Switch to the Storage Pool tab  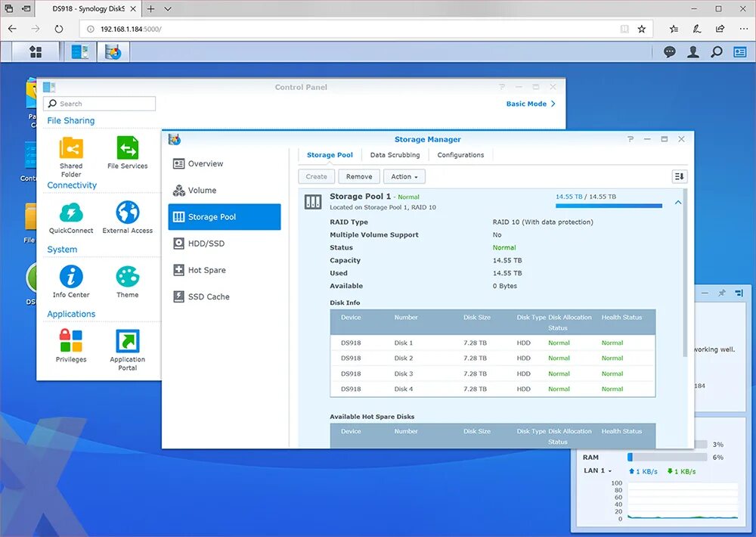330,155
